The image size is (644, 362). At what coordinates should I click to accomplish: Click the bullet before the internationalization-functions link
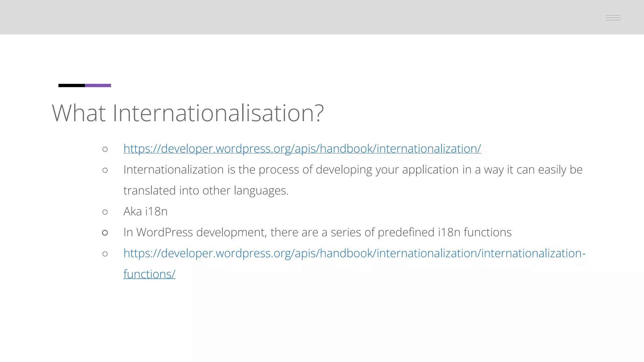pyautogui.click(x=105, y=254)
